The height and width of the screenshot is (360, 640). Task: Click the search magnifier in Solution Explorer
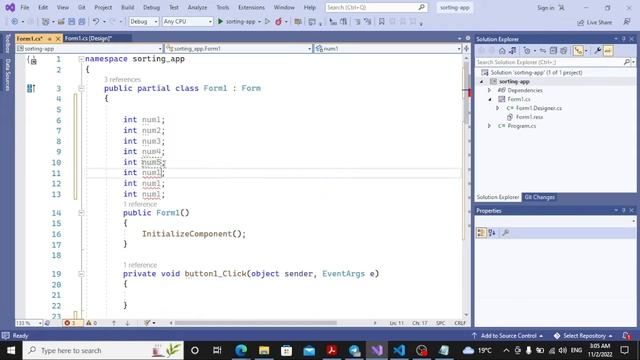(627, 62)
